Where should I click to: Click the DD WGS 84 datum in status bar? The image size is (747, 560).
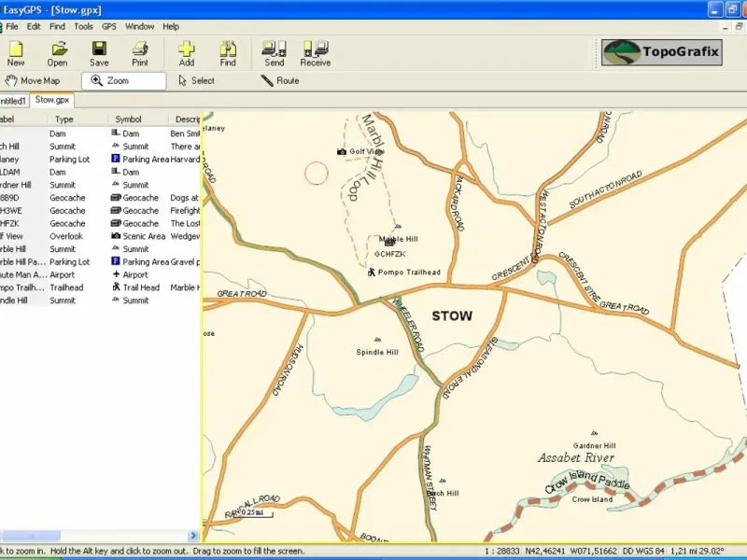[x=643, y=551]
